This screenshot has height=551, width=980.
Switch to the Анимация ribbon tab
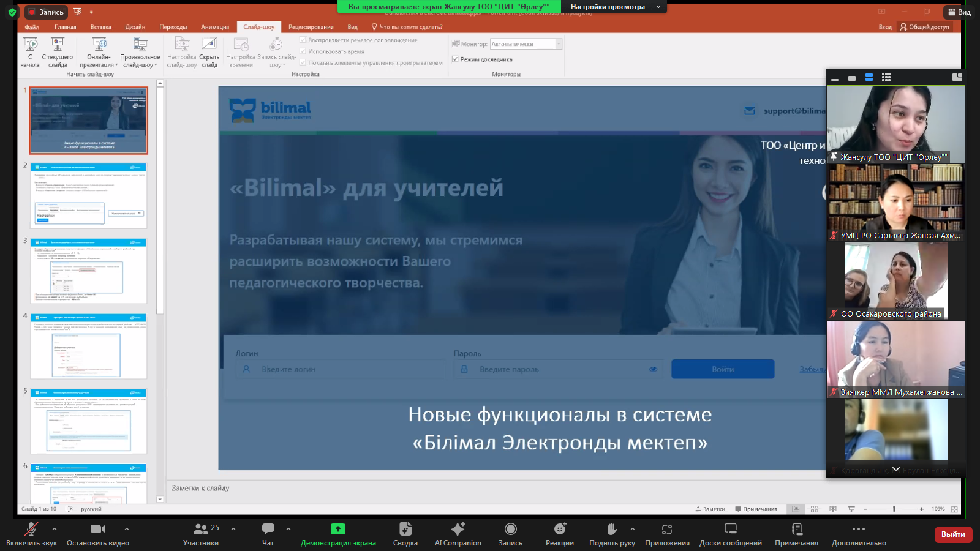214,27
